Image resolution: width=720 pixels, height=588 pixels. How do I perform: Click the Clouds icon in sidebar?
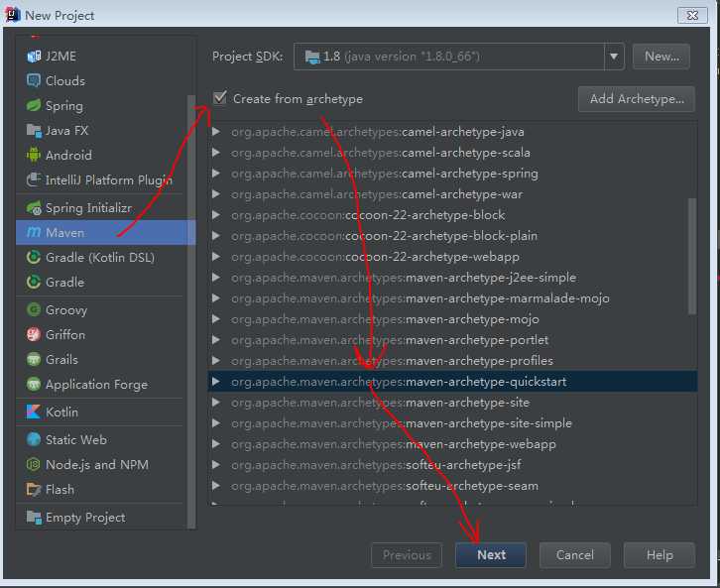click(x=34, y=80)
